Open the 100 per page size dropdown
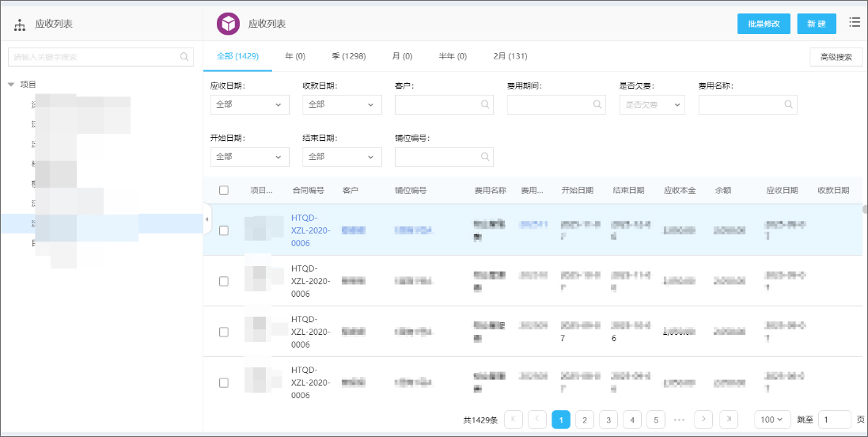The image size is (868, 437). point(772,420)
